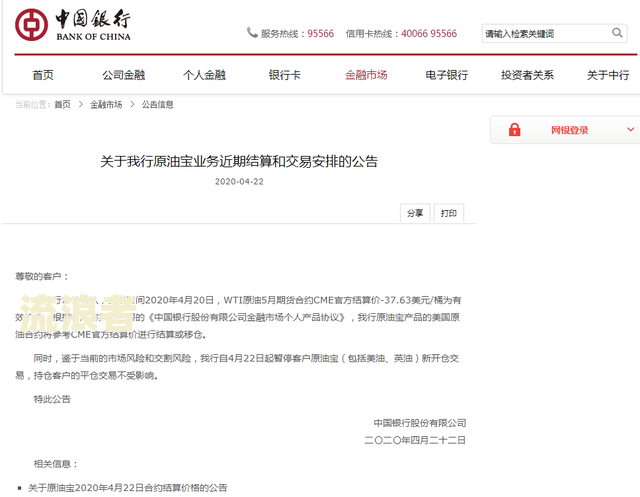Click the 分享 button

(415, 213)
